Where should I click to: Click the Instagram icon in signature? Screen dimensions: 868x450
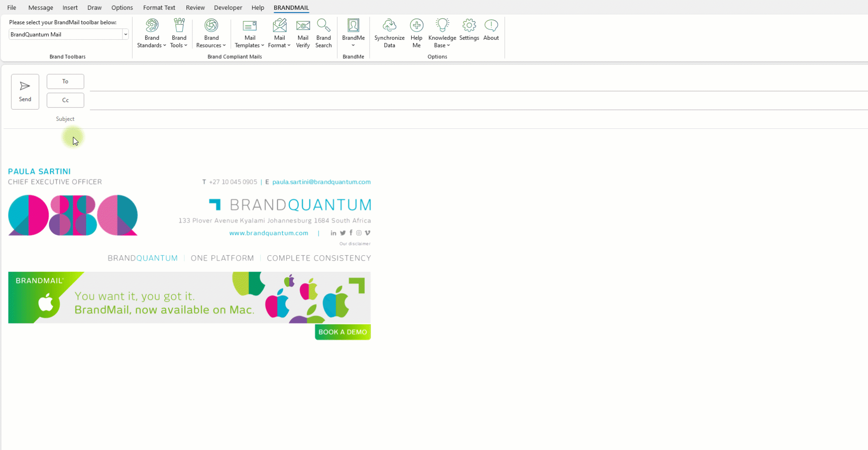pos(359,233)
